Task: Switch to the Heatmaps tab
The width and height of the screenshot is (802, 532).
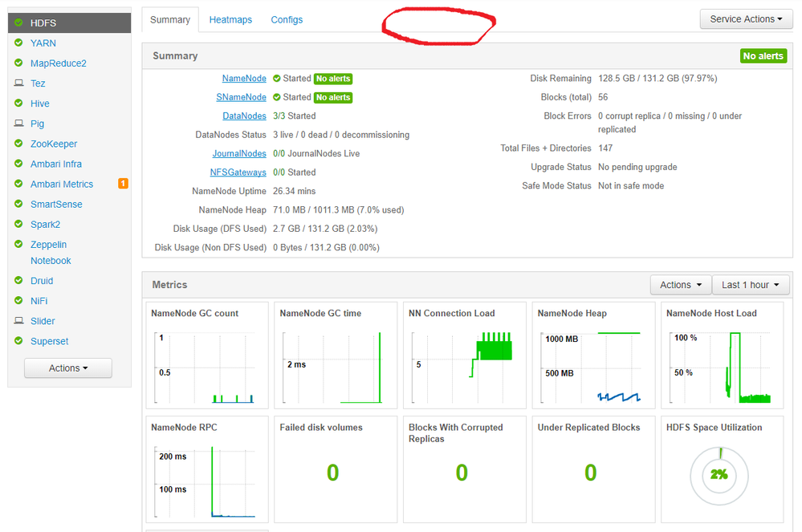Action: pos(230,19)
